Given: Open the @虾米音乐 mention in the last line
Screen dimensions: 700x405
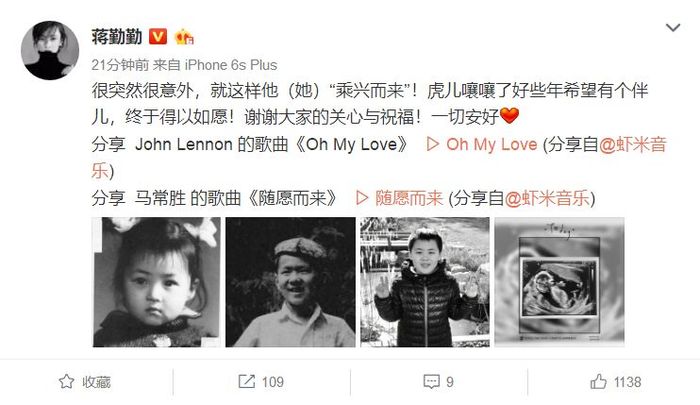Looking at the screenshot, I should click(547, 198).
